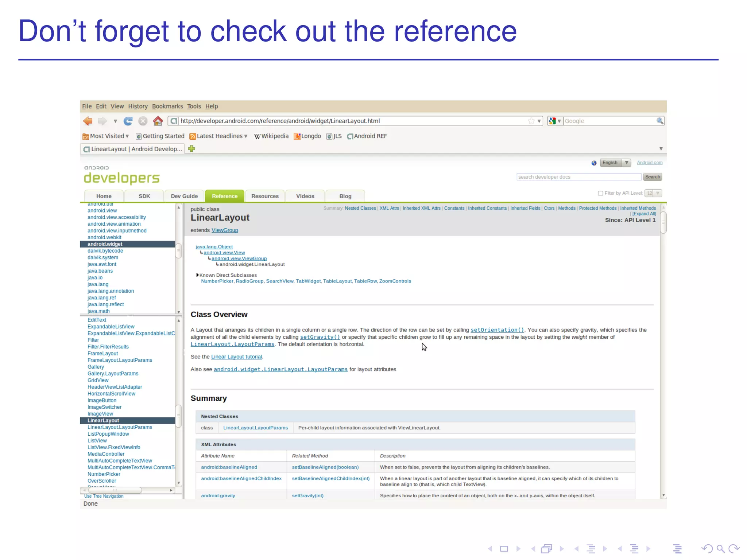The width and height of the screenshot is (747, 560).
Task: Open the Android.com link
Action: click(x=650, y=163)
